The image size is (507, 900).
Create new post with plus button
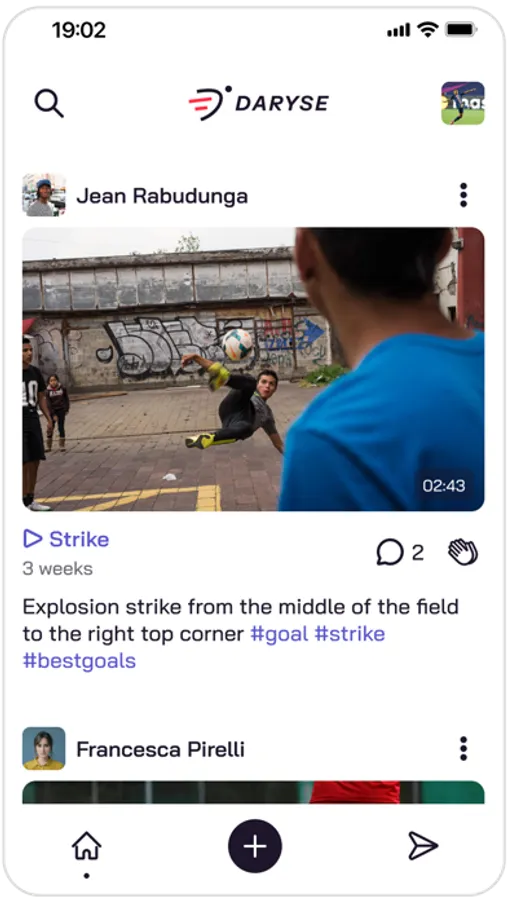coord(255,846)
